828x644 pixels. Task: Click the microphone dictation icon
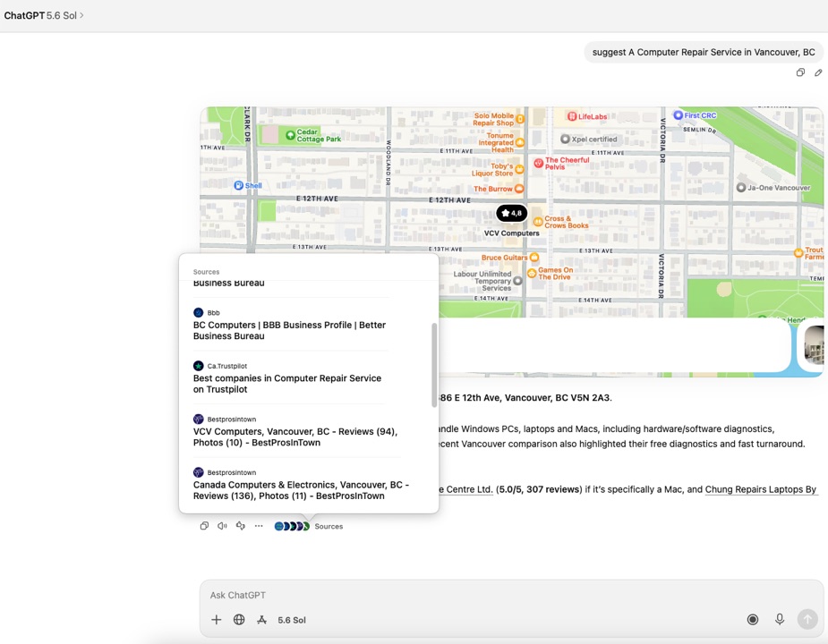click(780, 619)
